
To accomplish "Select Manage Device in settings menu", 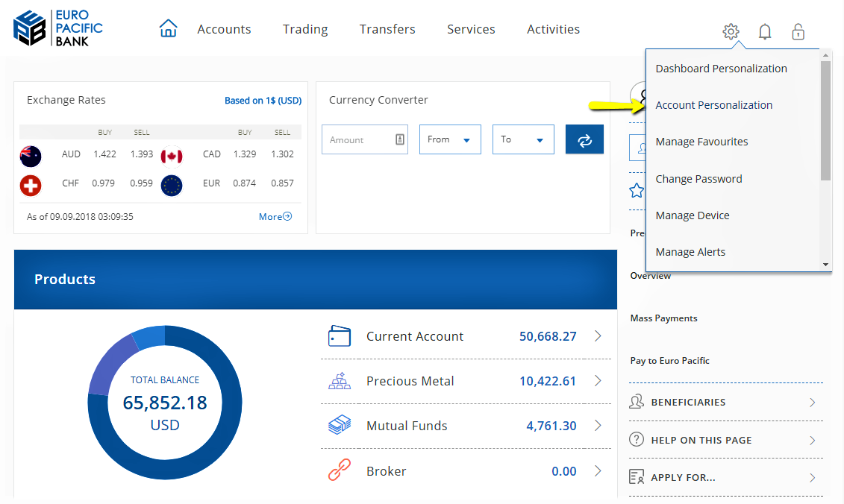I will pyautogui.click(x=693, y=215).
